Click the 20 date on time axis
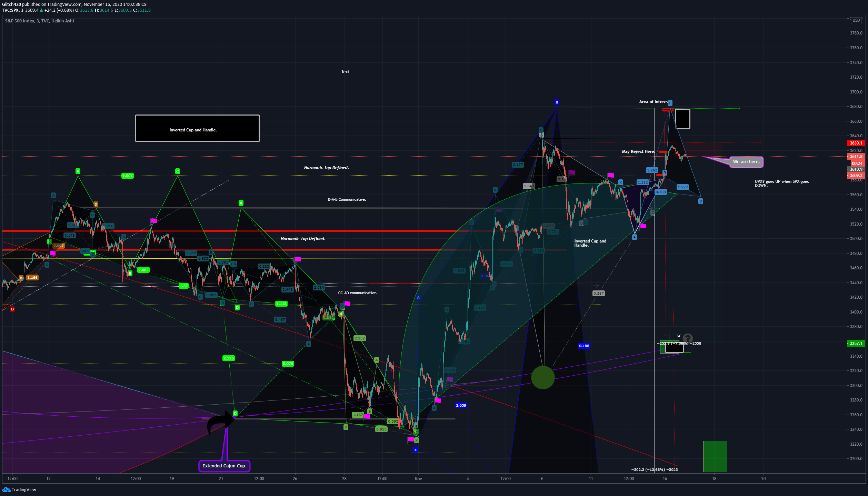The image size is (868, 496). coord(764,478)
